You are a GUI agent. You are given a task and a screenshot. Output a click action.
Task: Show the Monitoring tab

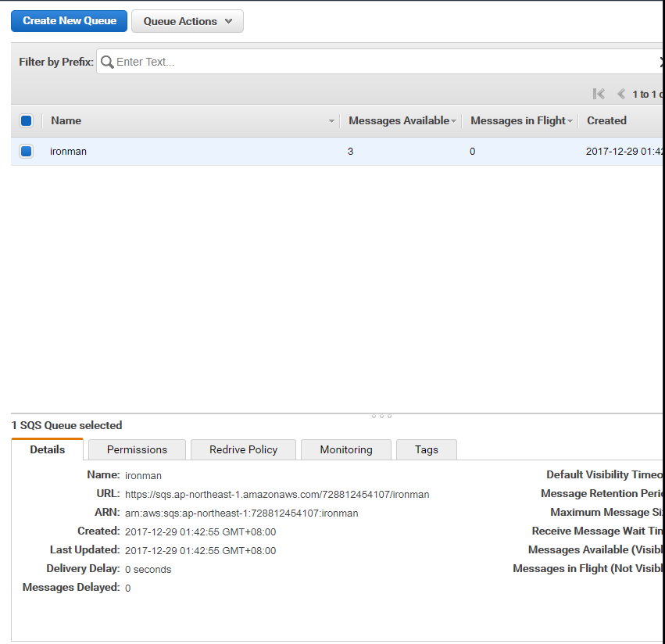click(346, 449)
